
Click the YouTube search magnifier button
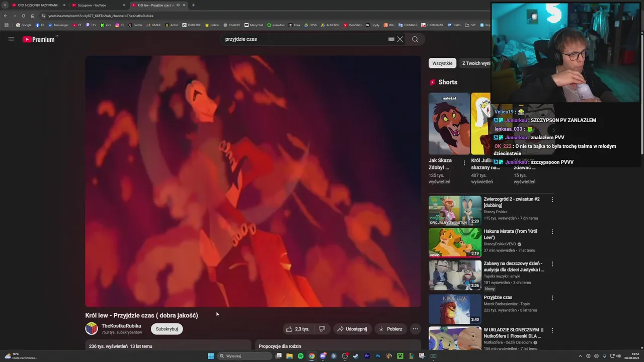(415, 39)
